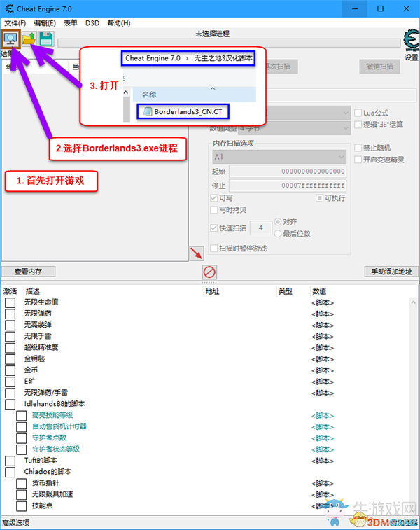Click the red clear-list circle icon
The image size is (420, 530).
pyautogui.click(x=209, y=272)
